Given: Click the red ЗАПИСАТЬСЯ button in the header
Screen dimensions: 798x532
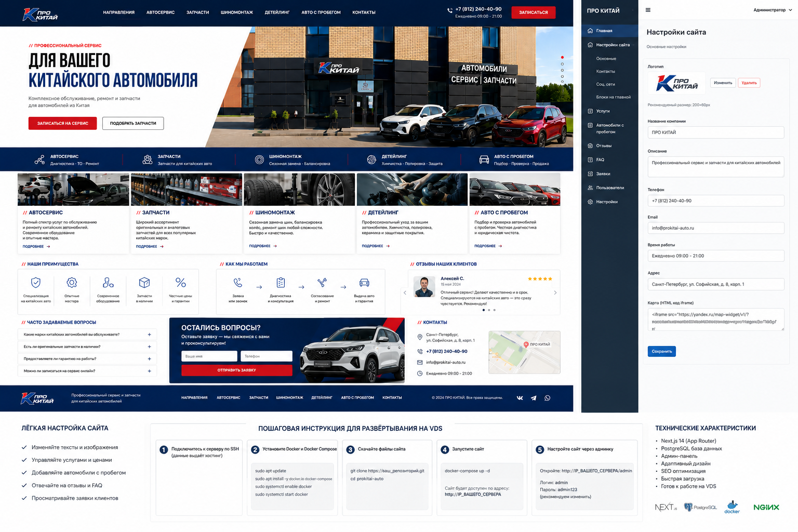Looking at the screenshot, I should 534,12.
